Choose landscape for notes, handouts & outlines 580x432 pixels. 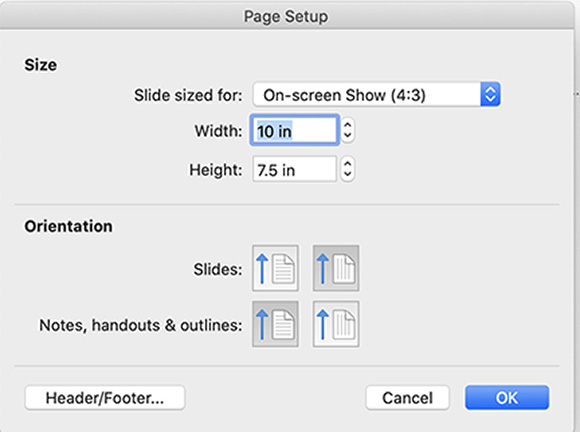(x=336, y=324)
